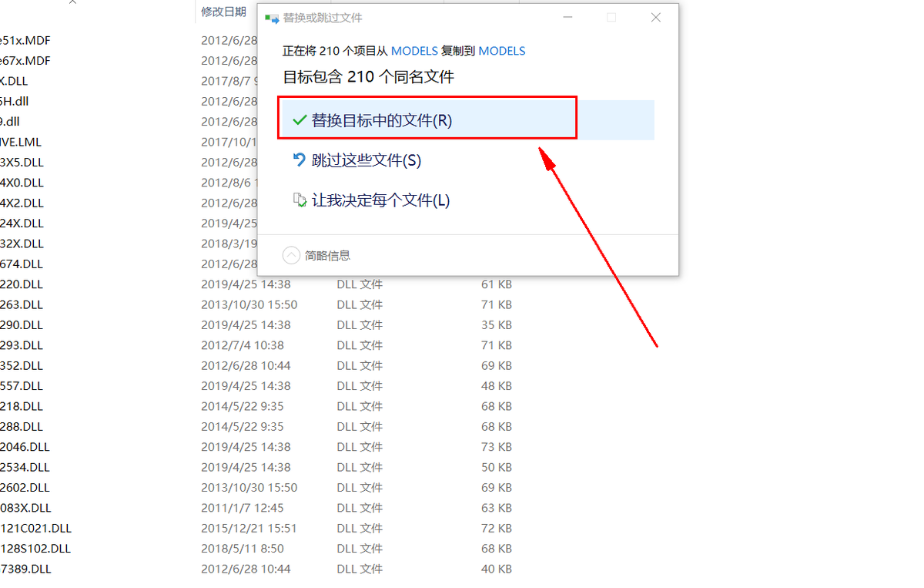The width and height of the screenshot is (924, 588).
Task: Select file 288.DLL in the list
Action: tap(22, 426)
